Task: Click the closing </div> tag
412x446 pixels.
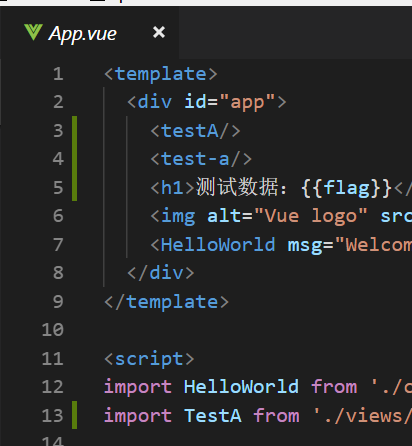Action: coord(161,273)
